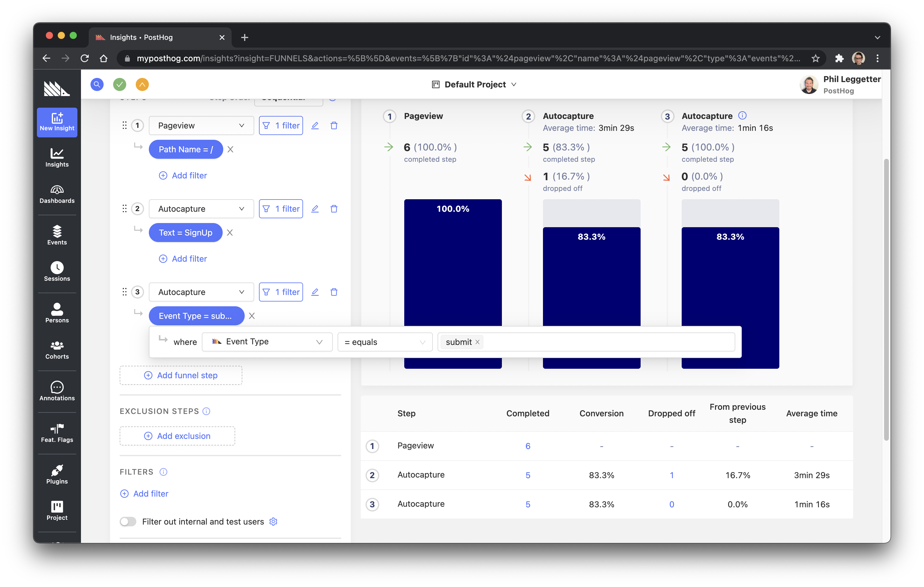924x587 pixels.
Task: Open Pageview step 1 event dropdown
Action: click(x=199, y=125)
